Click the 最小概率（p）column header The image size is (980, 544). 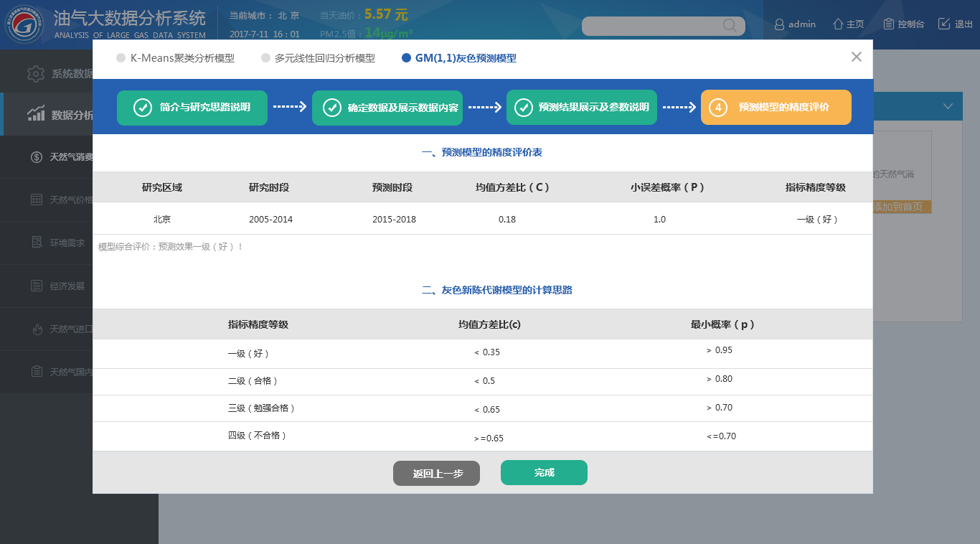point(722,324)
